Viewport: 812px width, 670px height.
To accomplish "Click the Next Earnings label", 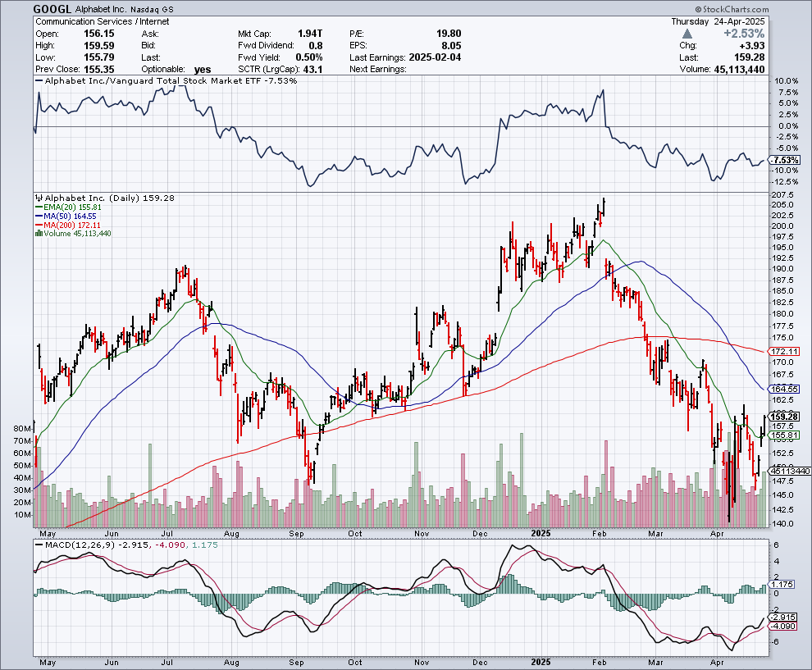I will tap(378, 70).
